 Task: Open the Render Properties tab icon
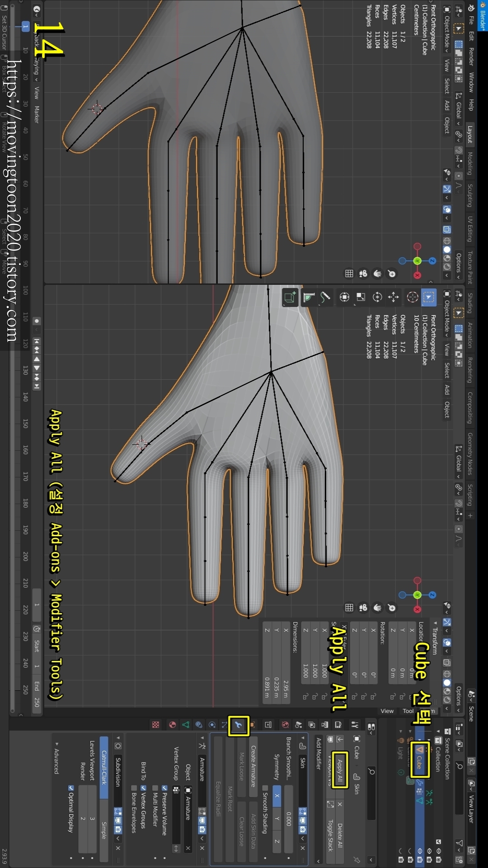click(338, 725)
